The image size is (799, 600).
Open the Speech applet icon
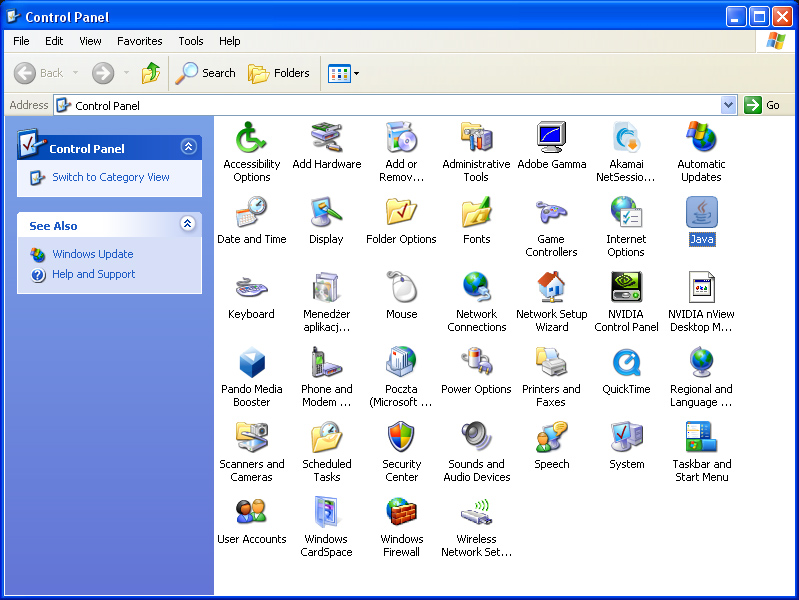coord(551,437)
